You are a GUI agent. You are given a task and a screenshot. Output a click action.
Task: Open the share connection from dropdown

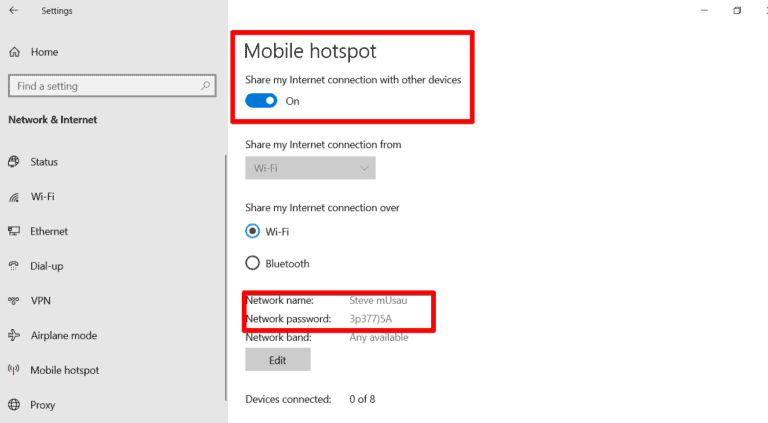[x=310, y=169]
